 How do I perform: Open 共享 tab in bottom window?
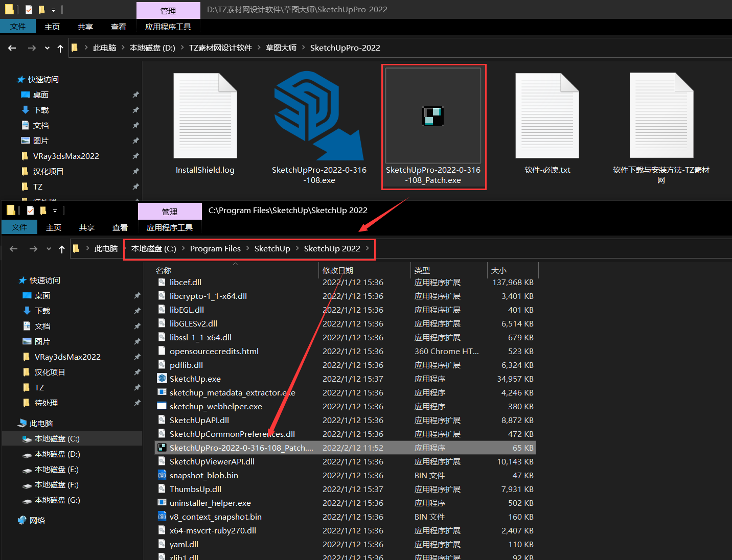click(x=87, y=227)
